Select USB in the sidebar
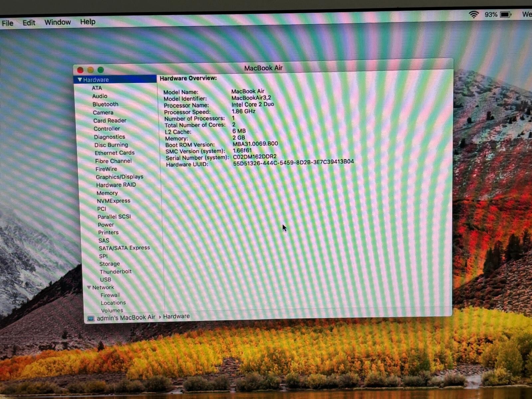532x399 pixels. (106, 280)
